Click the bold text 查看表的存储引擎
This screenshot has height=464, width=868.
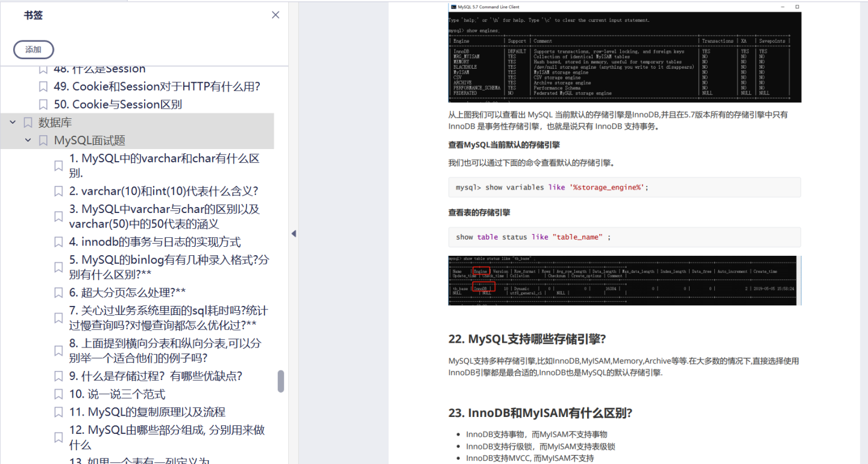[x=479, y=212]
